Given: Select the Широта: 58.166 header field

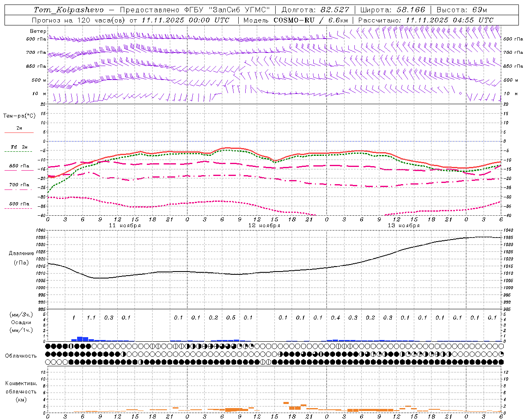Looking at the screenshot, I should point(393,10).
